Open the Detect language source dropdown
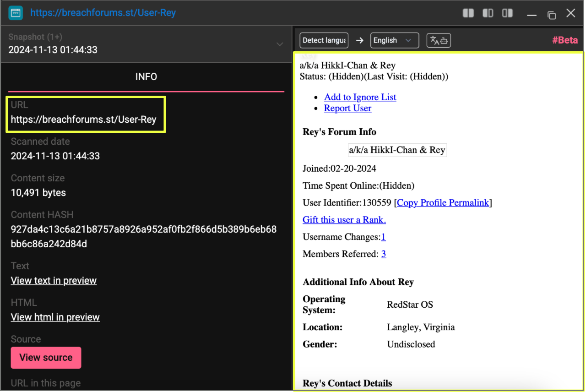Screen dimensions: 586x392 click(324, 40)
